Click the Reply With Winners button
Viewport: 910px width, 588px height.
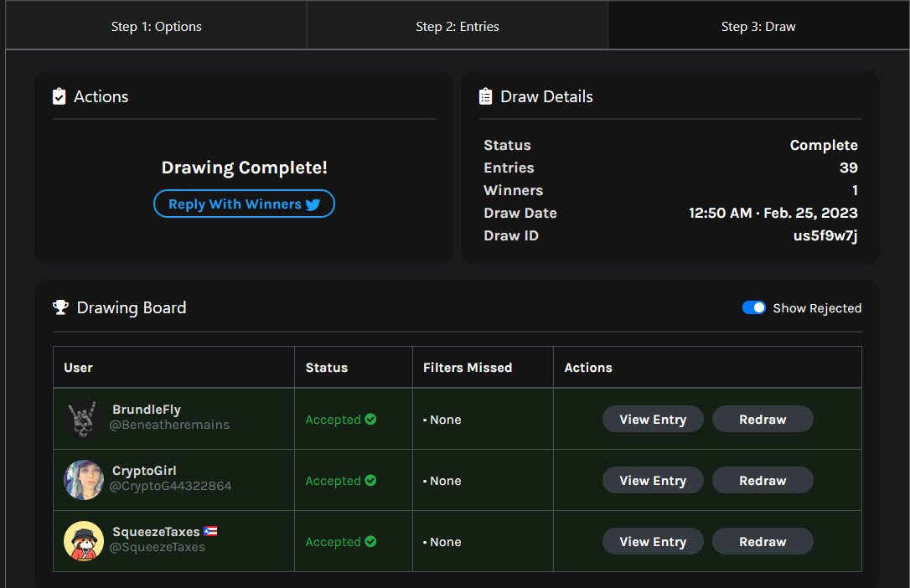tap(244, 204)
